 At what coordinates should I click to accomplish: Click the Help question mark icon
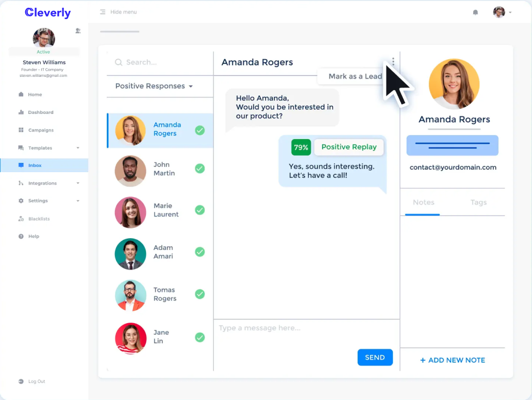click(21, 237)
